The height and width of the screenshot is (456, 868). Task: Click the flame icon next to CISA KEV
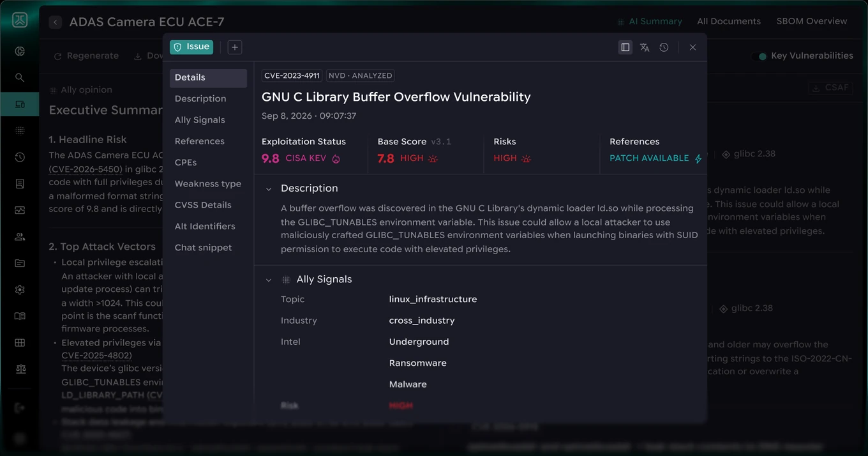[336, 159]
